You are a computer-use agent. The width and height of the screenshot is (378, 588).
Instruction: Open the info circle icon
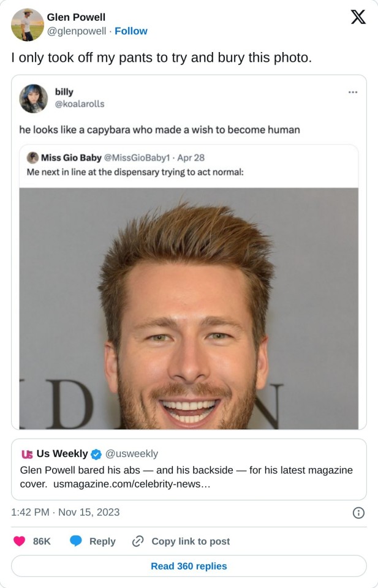358,513
